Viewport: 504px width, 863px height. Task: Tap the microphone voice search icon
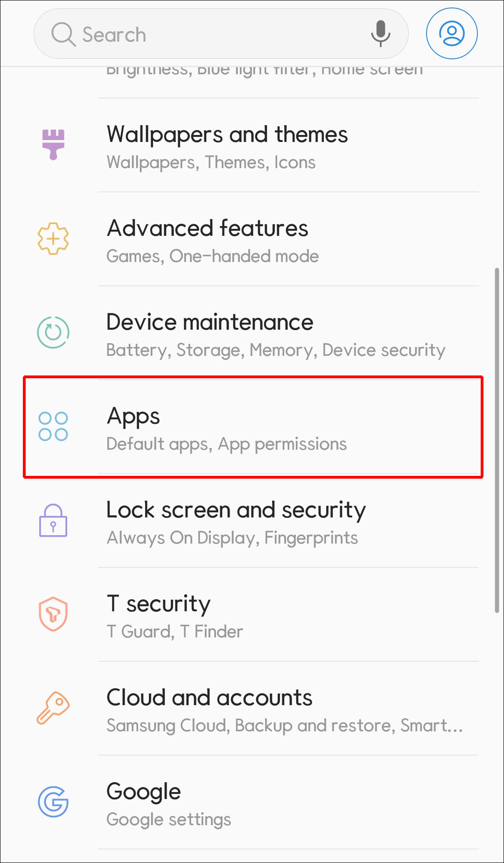point(380,34)
